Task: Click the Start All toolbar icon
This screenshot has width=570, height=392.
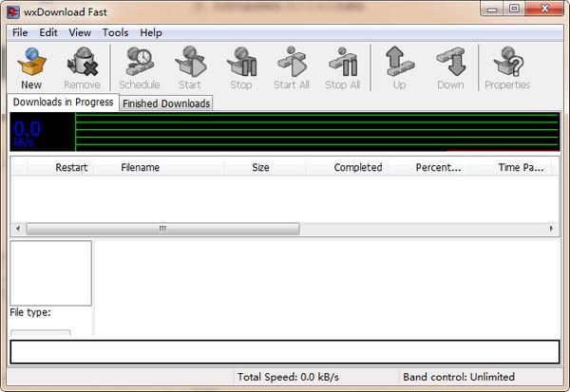Action: [x=291, y=67]
